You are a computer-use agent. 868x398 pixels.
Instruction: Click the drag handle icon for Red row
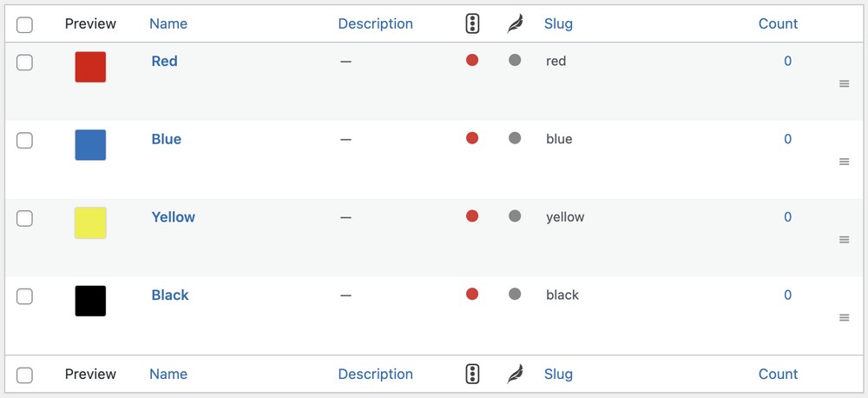click(844, 83)
